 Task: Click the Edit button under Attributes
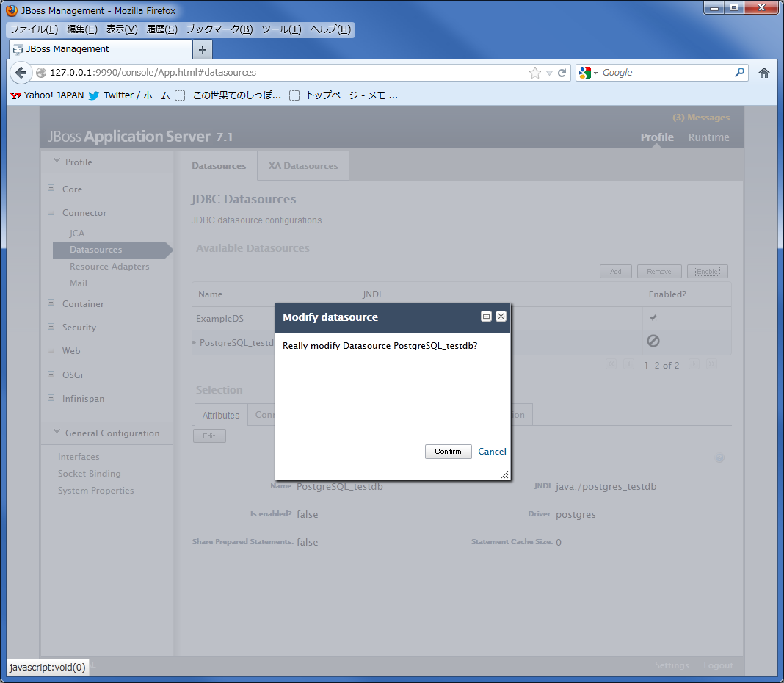[209, 436]
